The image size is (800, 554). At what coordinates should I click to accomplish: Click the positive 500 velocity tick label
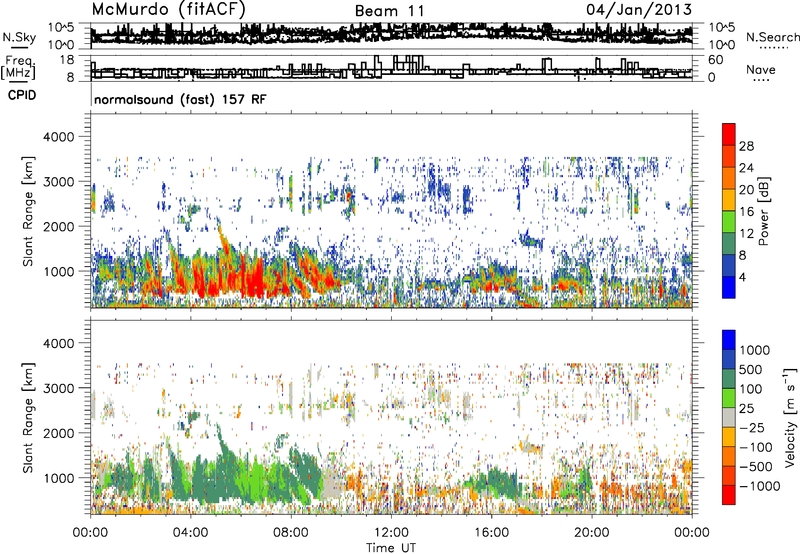click(x=751, y=369)
